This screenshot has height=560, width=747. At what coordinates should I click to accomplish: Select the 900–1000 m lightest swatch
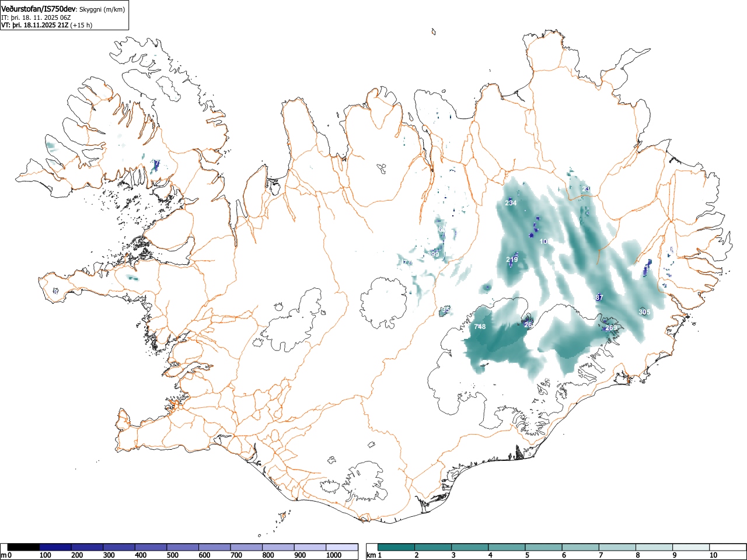pos(310,547)
